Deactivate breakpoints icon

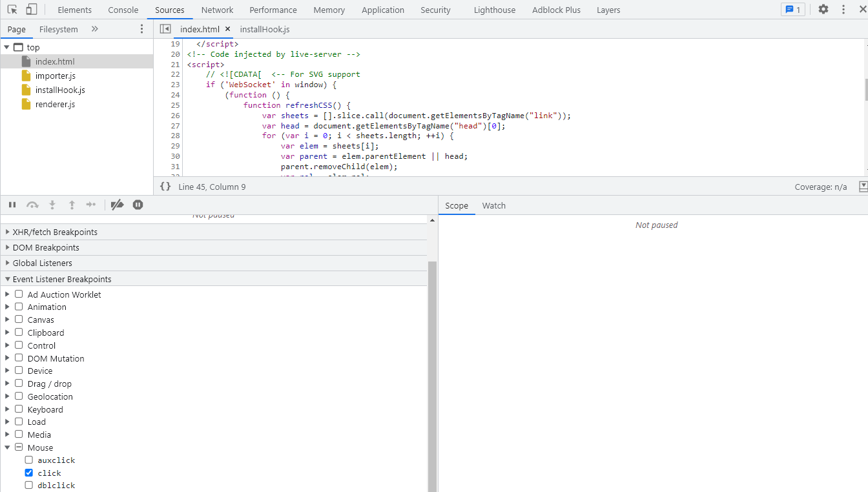[x=117, y=205]
